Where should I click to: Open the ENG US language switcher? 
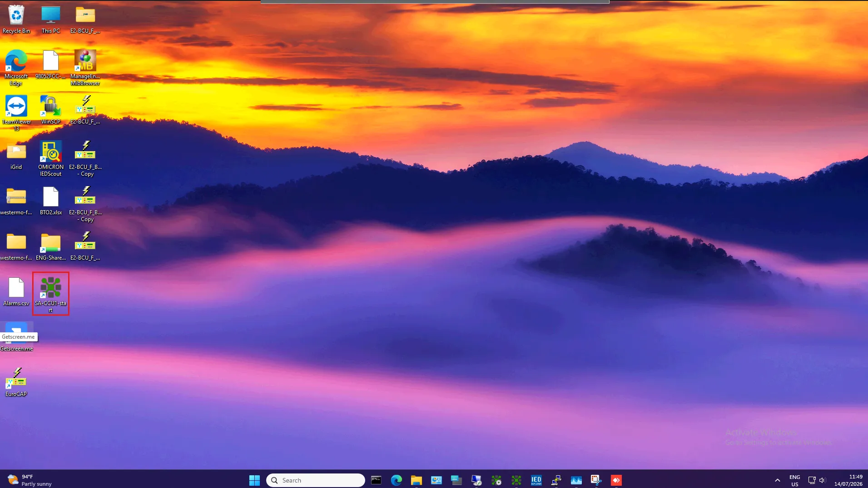[794, 480]
